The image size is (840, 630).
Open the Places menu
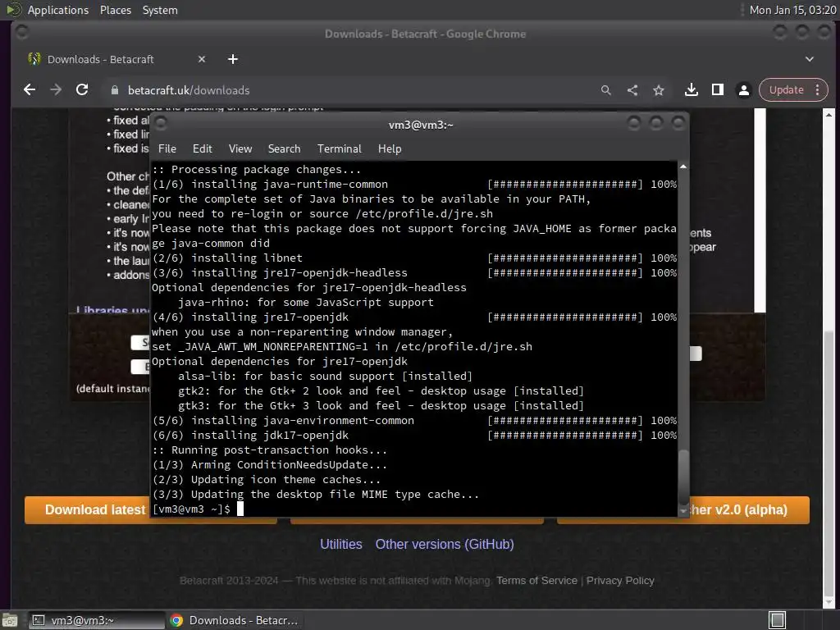coord(115,10)
